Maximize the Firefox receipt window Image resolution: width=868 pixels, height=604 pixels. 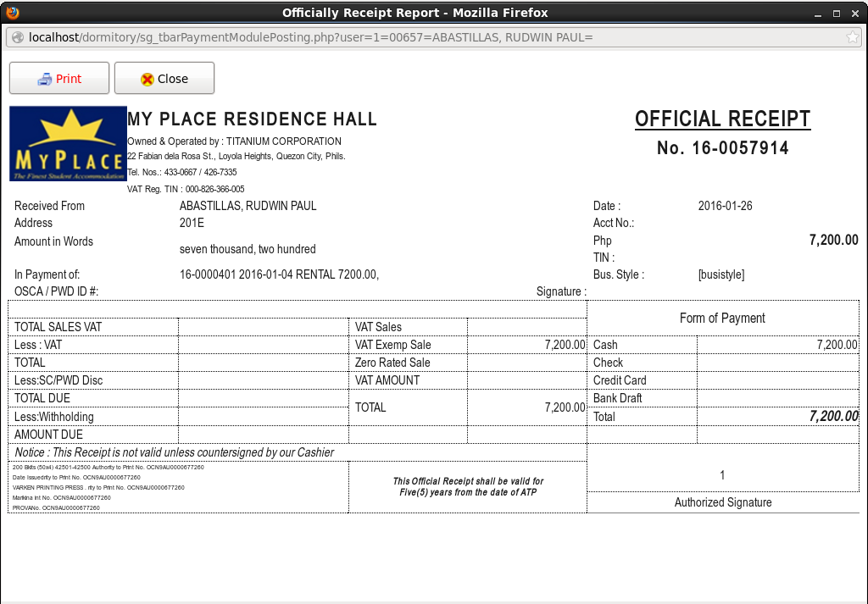(837, 13)
